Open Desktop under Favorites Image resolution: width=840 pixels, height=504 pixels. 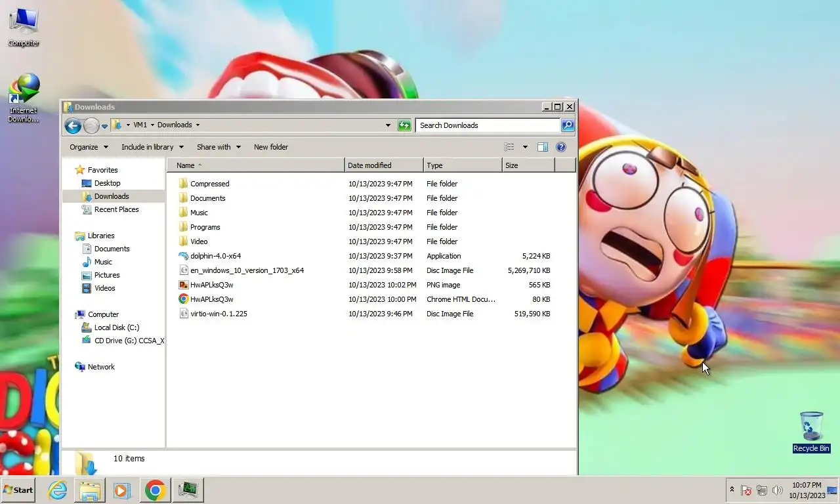[107, 183]
